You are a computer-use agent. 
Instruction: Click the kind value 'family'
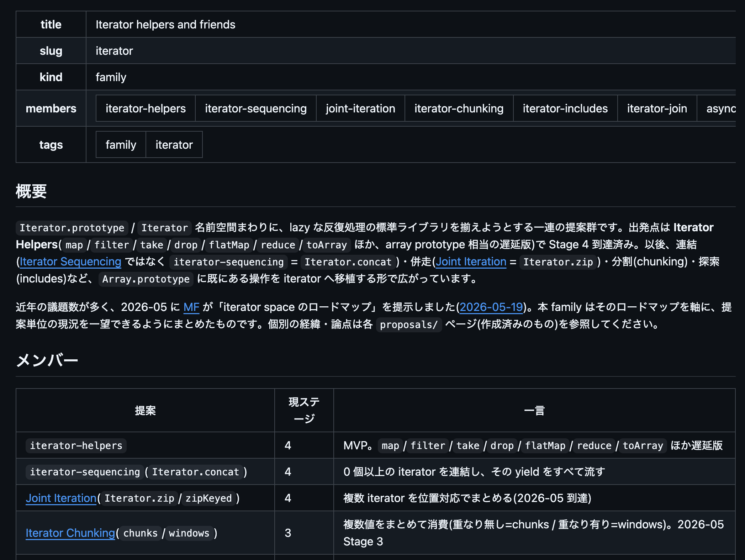pos(111,77)
